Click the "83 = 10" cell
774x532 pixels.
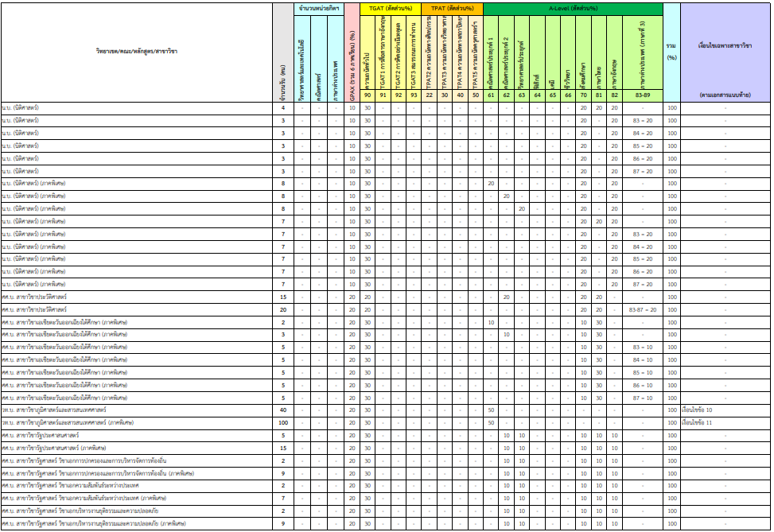click(x=643, y=348)
